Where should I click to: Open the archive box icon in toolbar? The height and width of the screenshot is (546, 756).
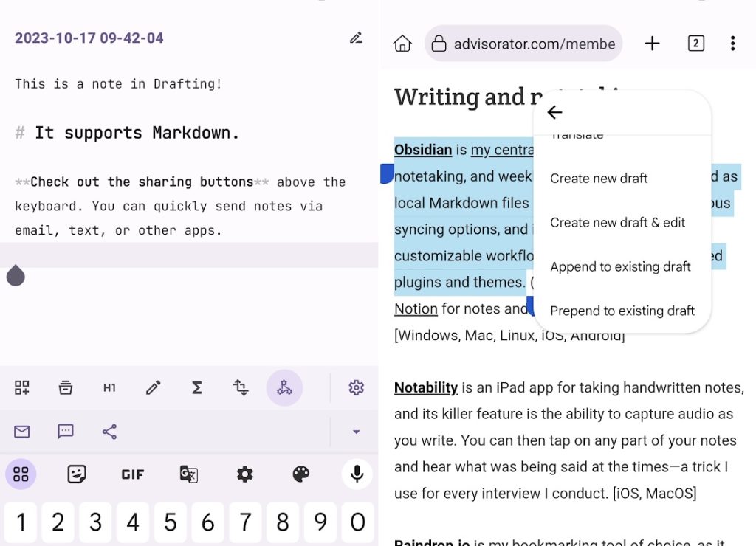(66, 387)
